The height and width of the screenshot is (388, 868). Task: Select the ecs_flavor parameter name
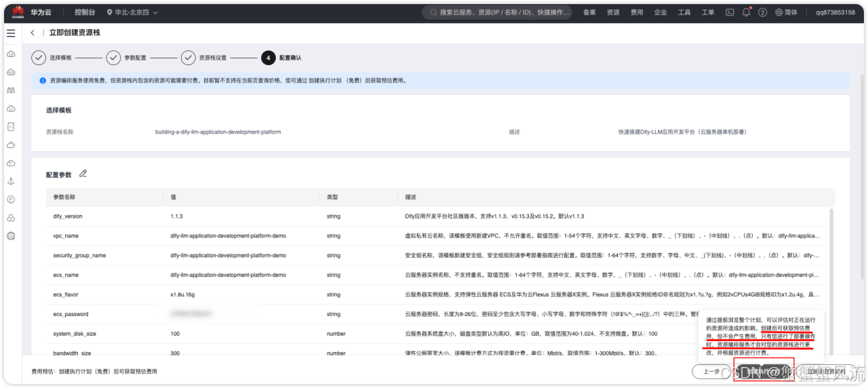(66, 295)
